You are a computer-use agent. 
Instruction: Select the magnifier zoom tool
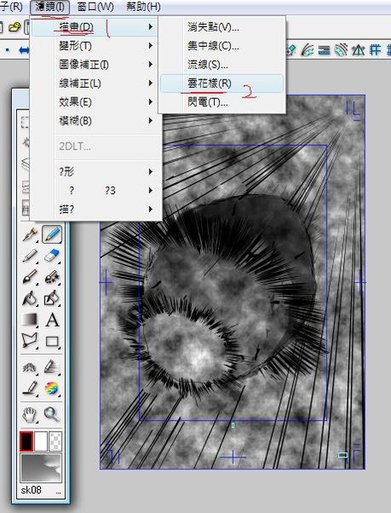(x=52, y=414)
